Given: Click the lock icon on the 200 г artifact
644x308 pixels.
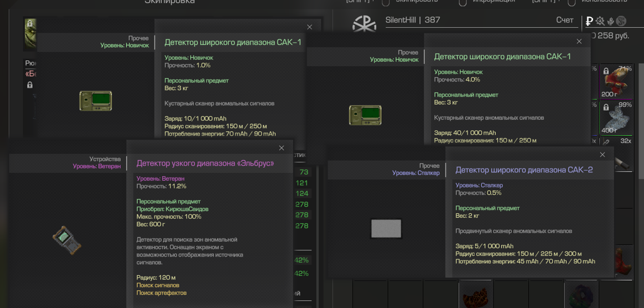Looking at the screenshot, I should [x=606, y=71].
